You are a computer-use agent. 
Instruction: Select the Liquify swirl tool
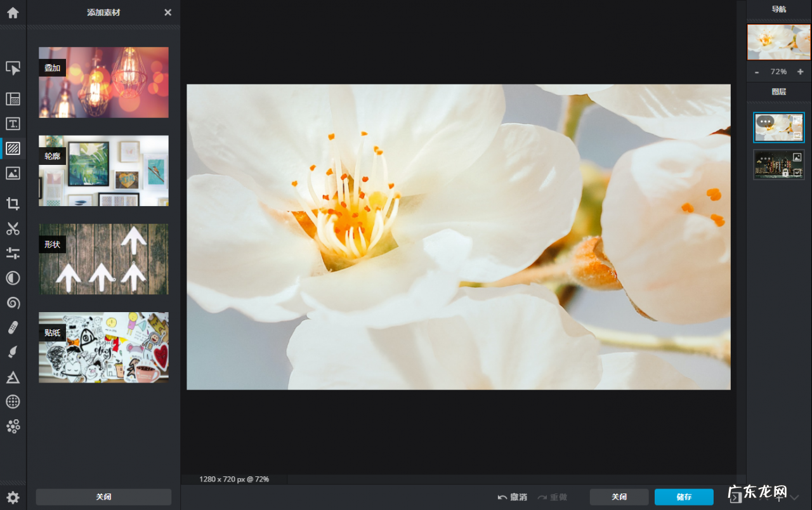coord(13,303)
